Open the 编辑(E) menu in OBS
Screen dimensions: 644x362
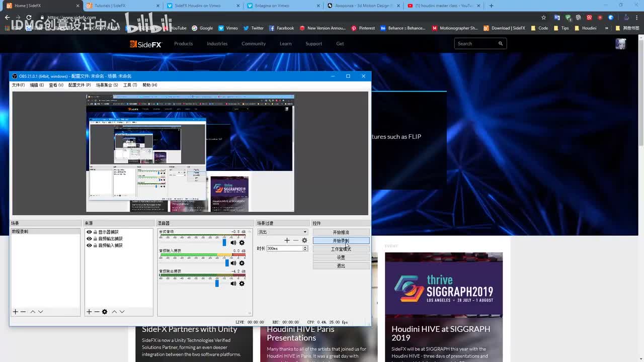(37, 85)
